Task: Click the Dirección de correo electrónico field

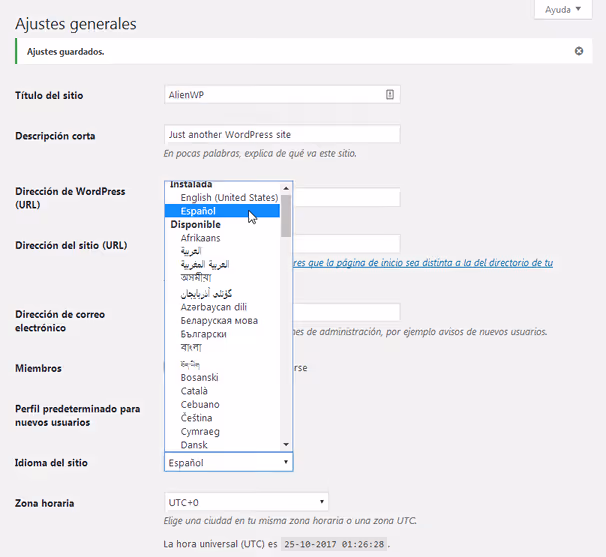Action: pos(346,312)
